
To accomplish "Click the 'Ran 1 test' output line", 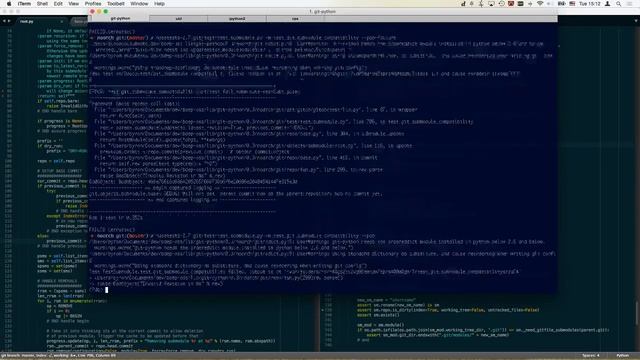I will 116,218.
